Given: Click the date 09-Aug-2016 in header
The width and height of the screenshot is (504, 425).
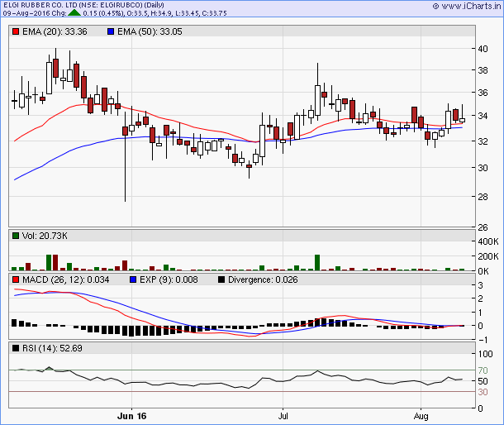Looking at the screenshot, I should point(26,13).
